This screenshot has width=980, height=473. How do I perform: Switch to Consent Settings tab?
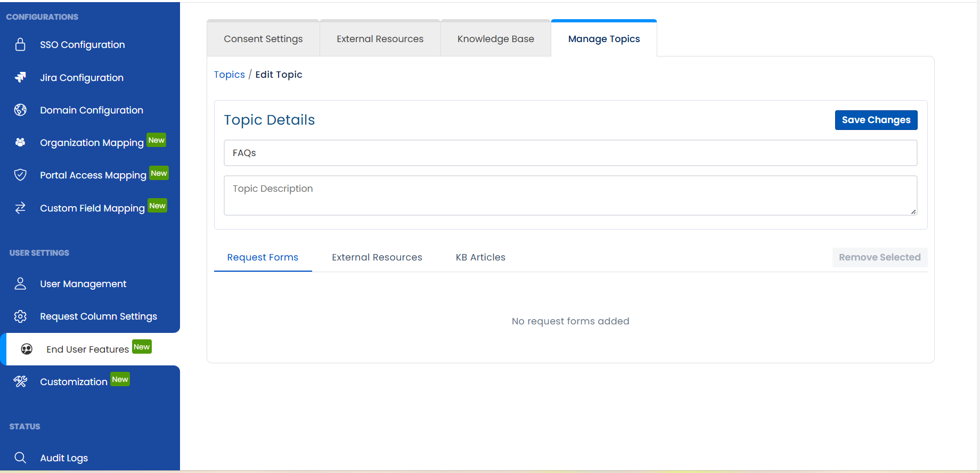[x=263, y=39]
